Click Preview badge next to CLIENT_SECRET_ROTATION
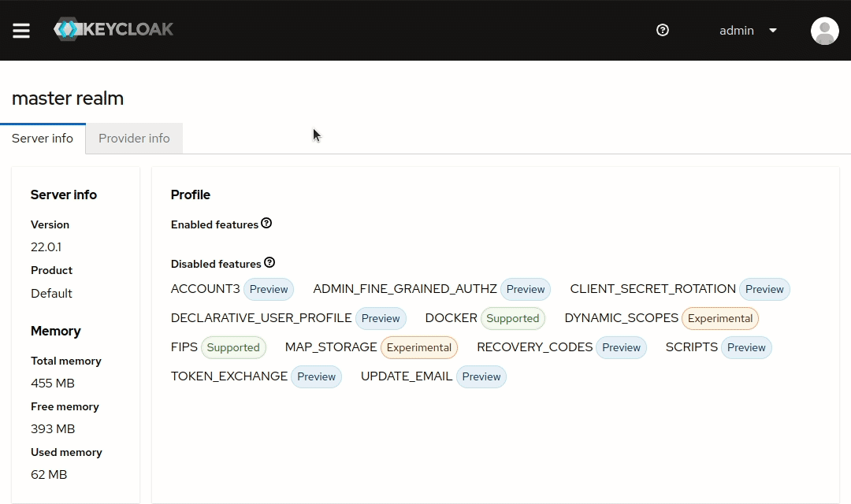Screen dimensions: 851x504 pos(764,289)
